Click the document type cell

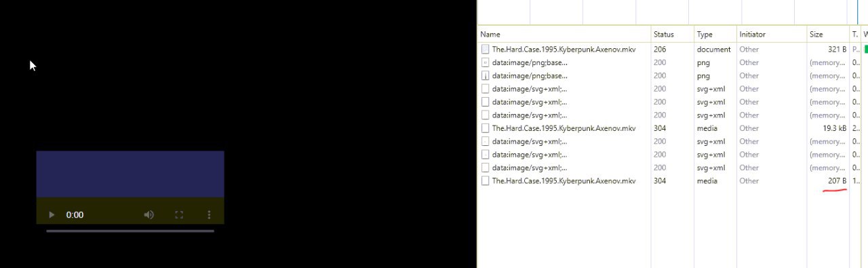(x=713, y=50)
